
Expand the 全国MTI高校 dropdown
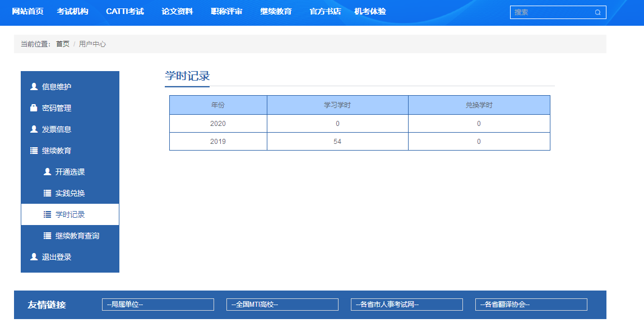pyautogui.click(x=282, y=305)
